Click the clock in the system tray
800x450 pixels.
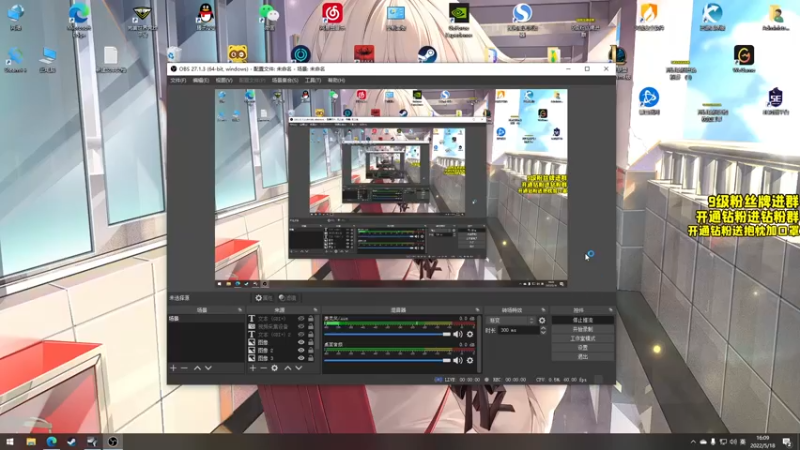[763, 442]
